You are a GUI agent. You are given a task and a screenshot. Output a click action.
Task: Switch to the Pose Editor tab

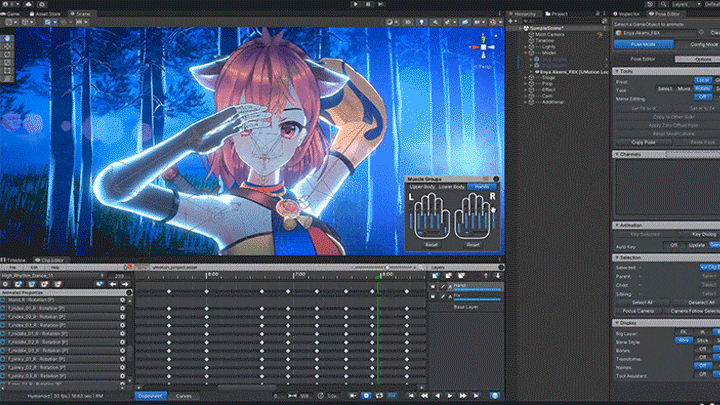(664, 14)
